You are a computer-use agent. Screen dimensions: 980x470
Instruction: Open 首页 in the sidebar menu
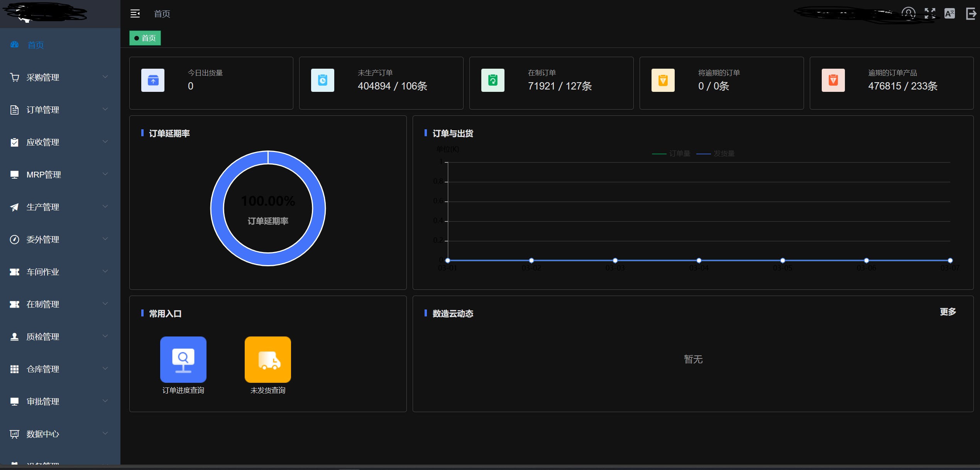pyautogui.click(x=60, y=45)
